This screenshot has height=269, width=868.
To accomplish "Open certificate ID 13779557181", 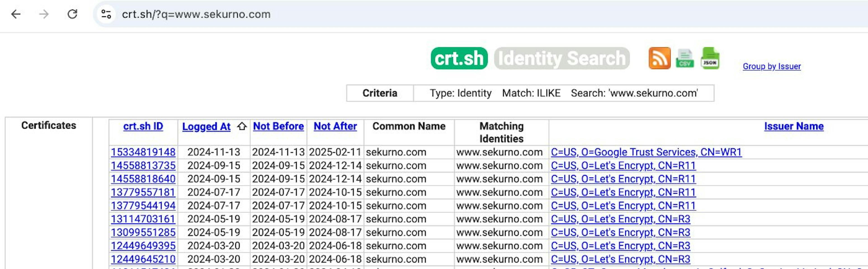I will point(143,192).
